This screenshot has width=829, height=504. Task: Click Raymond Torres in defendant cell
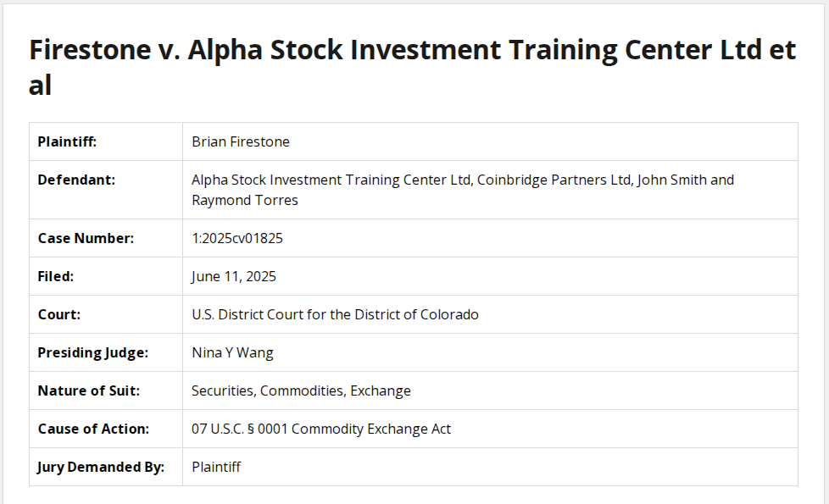coord(245,201)
